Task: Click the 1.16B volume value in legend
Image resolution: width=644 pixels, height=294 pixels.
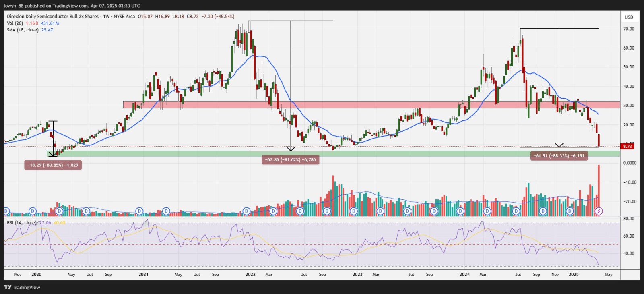Action: point(32,23)
